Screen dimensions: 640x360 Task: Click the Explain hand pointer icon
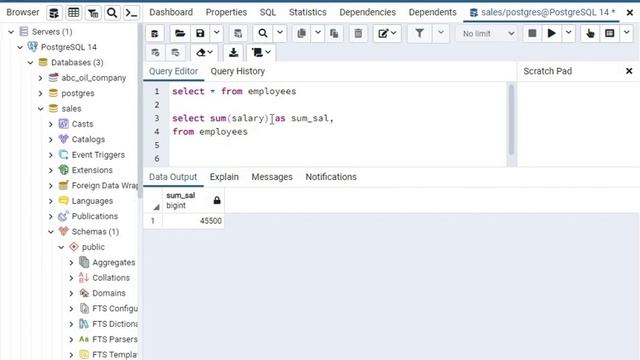pyautogui.click(x=590, y=33)
